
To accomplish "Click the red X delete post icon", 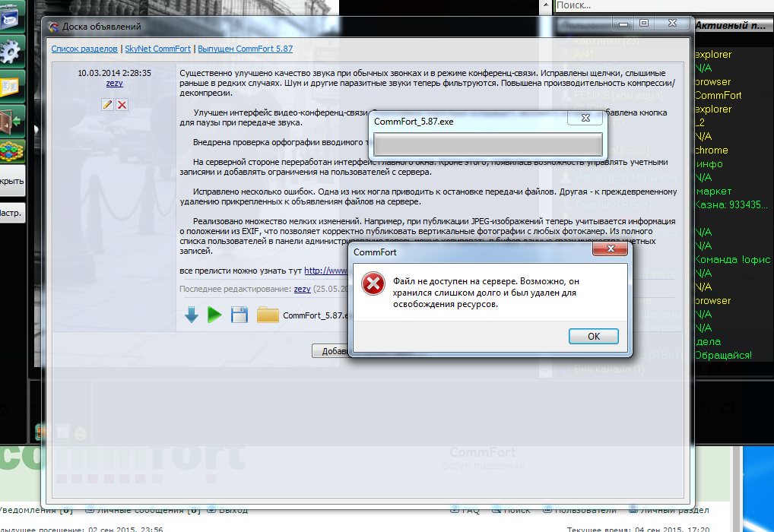I will tap(122, 104).
